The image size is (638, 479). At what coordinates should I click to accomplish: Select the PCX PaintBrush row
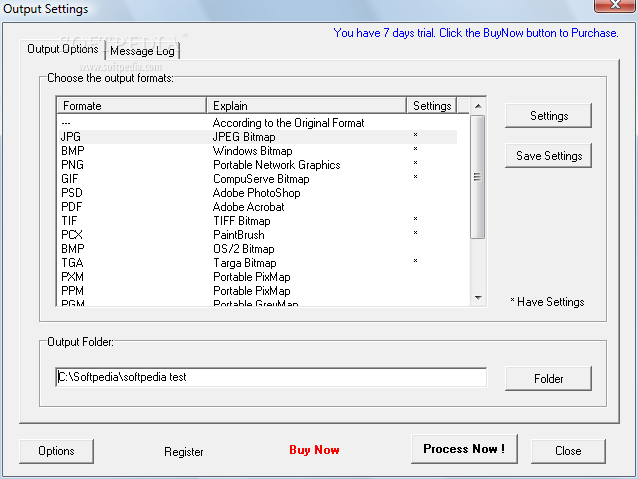point(258,235)
